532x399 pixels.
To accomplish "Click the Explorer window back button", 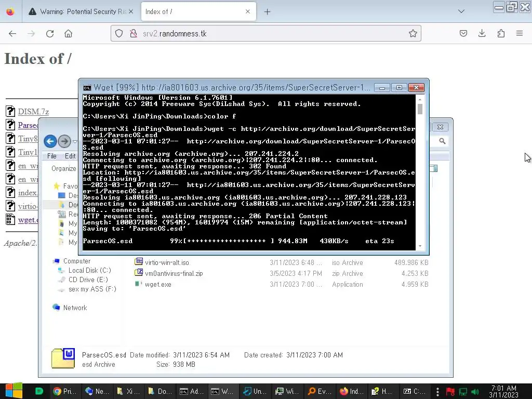I will pos(50,141).
